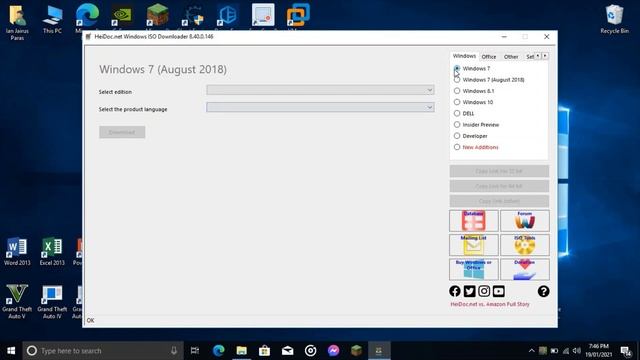Select Windows 10 radio button
The image size is (640, 360).
(457, 102)
